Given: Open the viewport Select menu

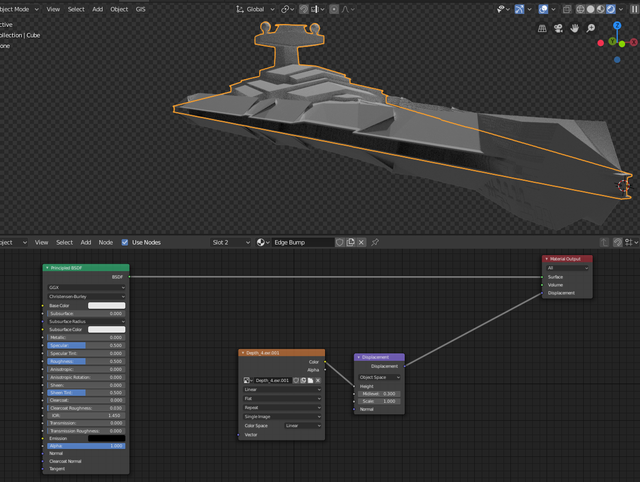Looking at the screenshot, I should [x=76, y=9].
